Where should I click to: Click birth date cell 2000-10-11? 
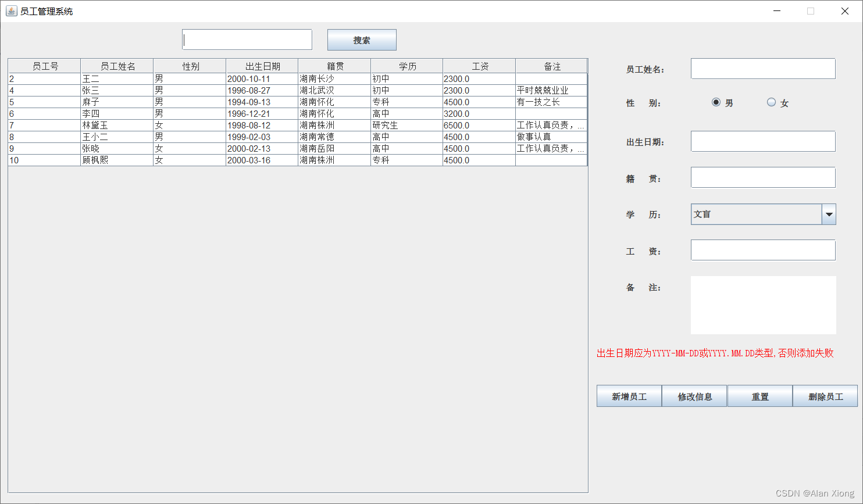coord(262,78)
